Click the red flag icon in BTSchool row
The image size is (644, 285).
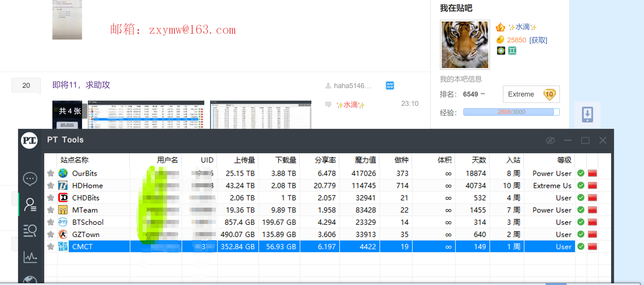tap(592, 222)
